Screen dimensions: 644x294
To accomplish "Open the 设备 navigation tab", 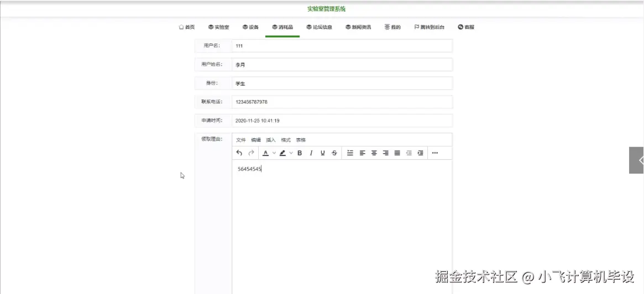I will click(250, 27).
